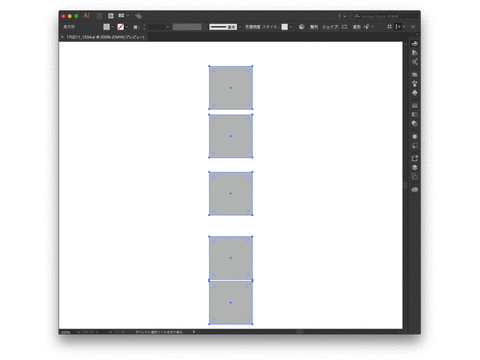Click the Align To icon in control bar
This screenshot has height=360, width=480.
[398, 27]
